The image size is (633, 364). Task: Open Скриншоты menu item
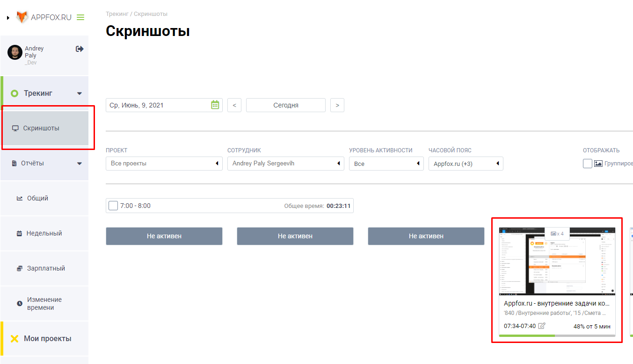click(44, 128)
